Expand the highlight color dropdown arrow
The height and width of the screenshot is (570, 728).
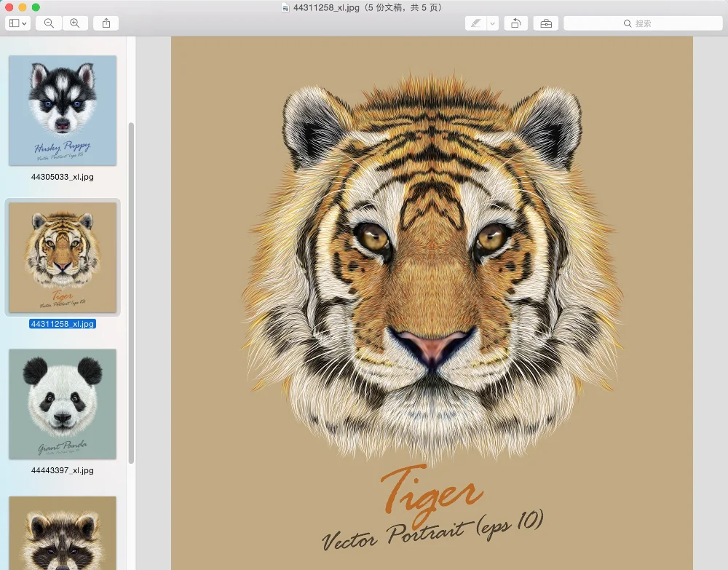(x=493, y=23)
